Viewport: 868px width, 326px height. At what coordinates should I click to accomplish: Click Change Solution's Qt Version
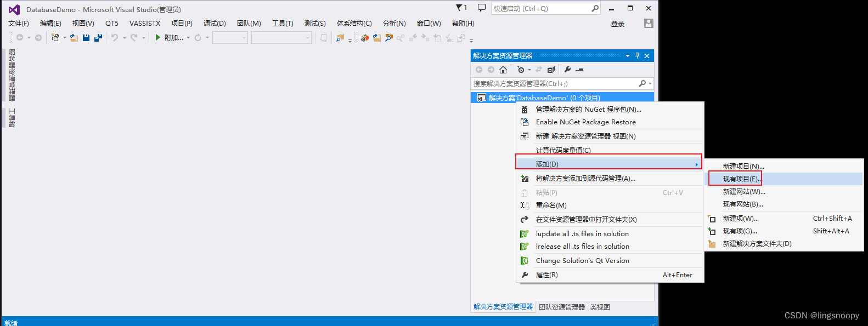coord(610,261)
